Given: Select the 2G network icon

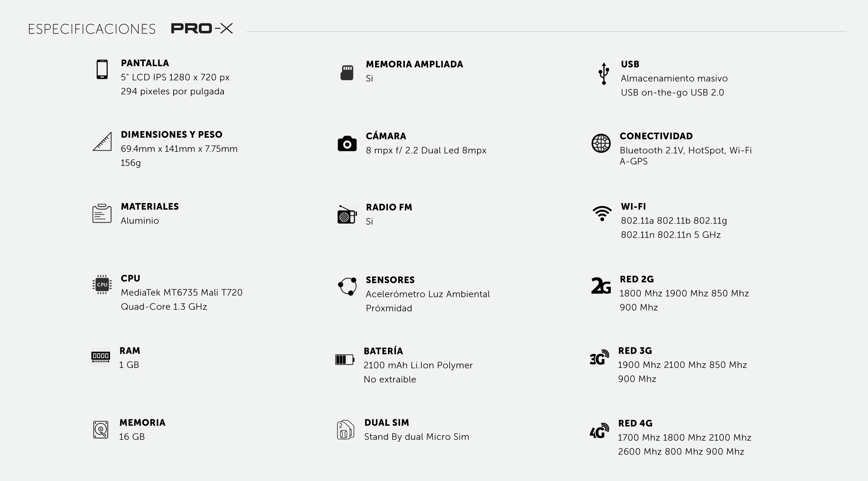Looking at the screenshot, I should 601,286.
